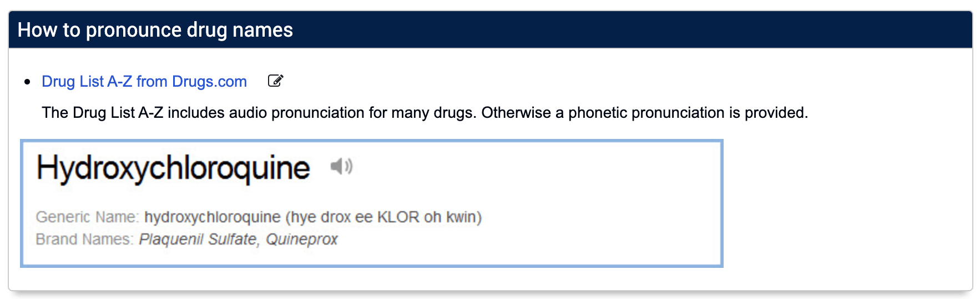
Task: Click the bullet point before the drug list link
Action: pyautogui.click(x=27, y=82)
